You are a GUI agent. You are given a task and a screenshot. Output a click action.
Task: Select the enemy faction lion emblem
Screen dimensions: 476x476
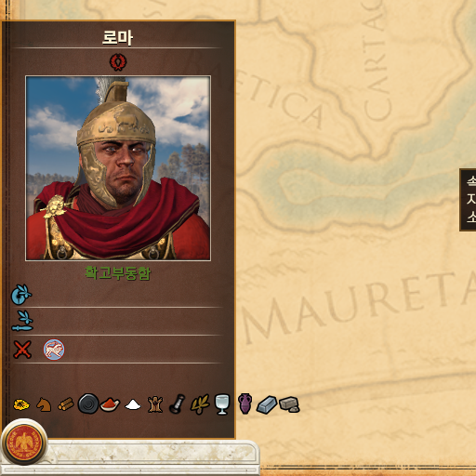(x=54, y=350)
